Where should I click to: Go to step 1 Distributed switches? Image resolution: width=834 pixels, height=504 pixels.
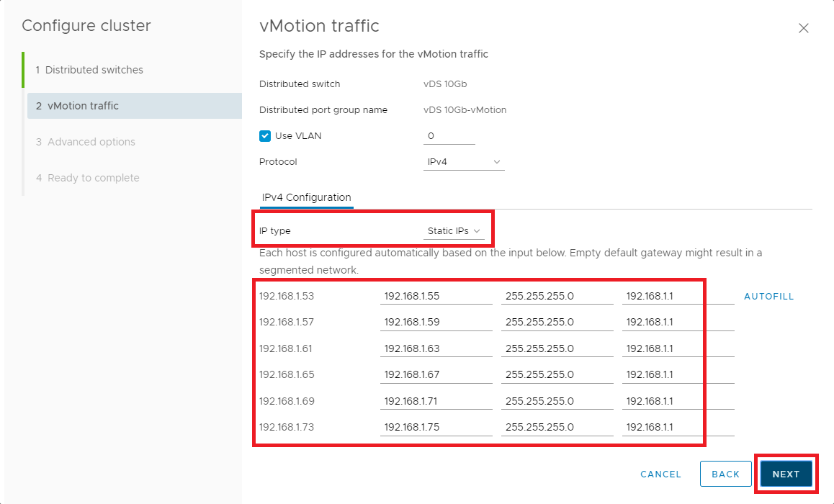[x=94, y=70]
